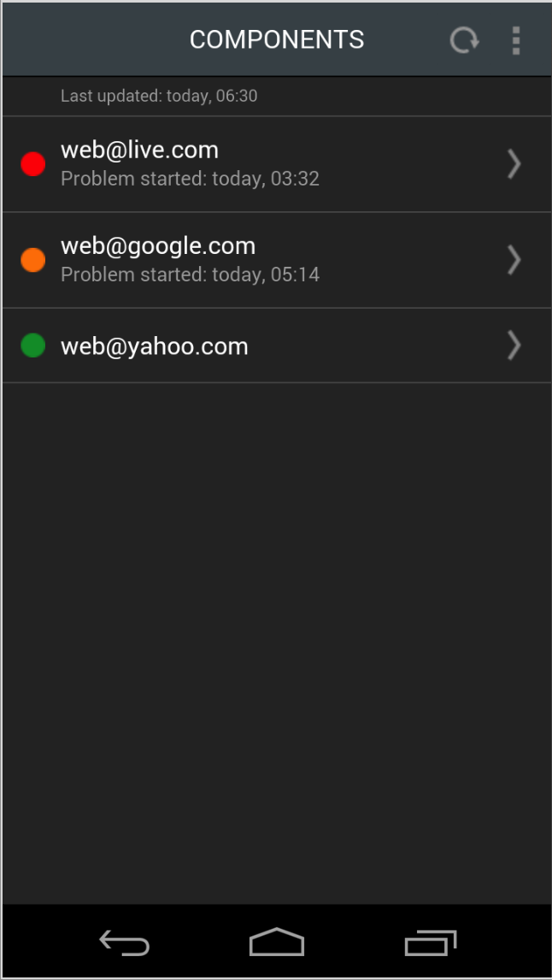
Task: Expand web@google.com details chevron
Action: pos(514,259)
